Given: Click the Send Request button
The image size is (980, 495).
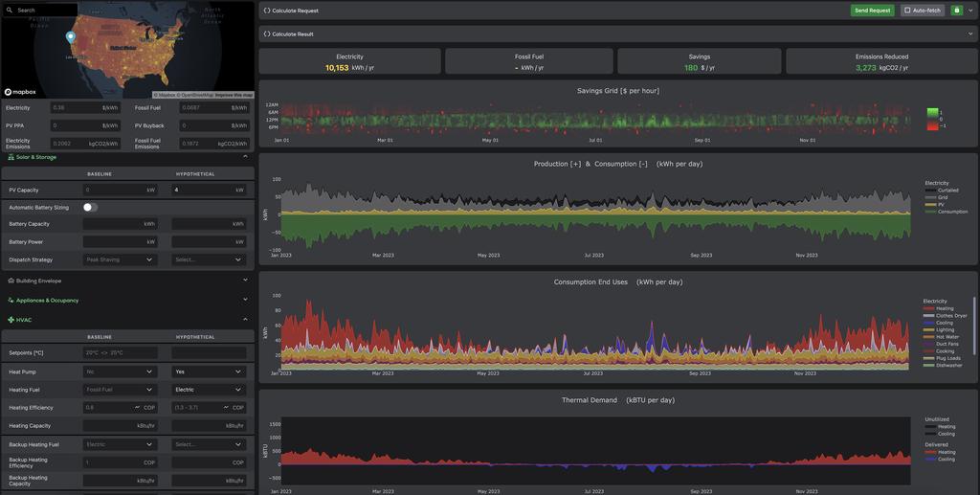Looking at the screenshot, I should click(873, 10).
